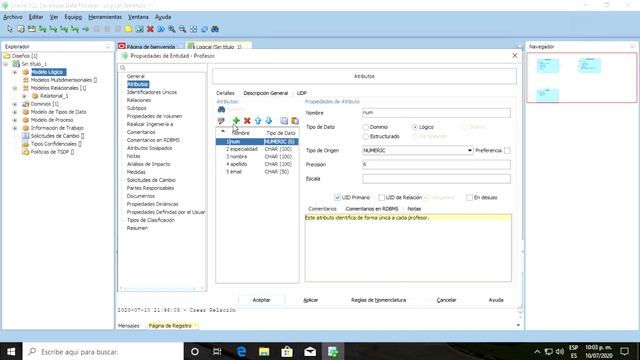Image resolution: width=640 pixels, height=360 pixels.
Task: Expand the Modelo de Tipos de Dato node
Action: pyautogui.click(x=15, y=112)
